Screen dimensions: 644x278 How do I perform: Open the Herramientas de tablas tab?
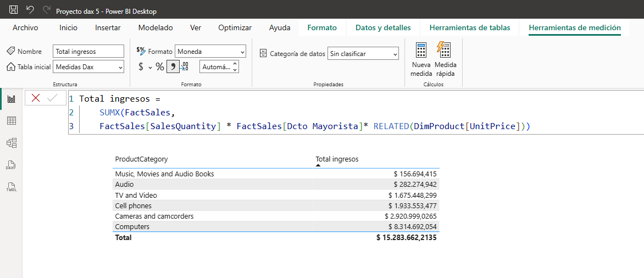(469, 27)
